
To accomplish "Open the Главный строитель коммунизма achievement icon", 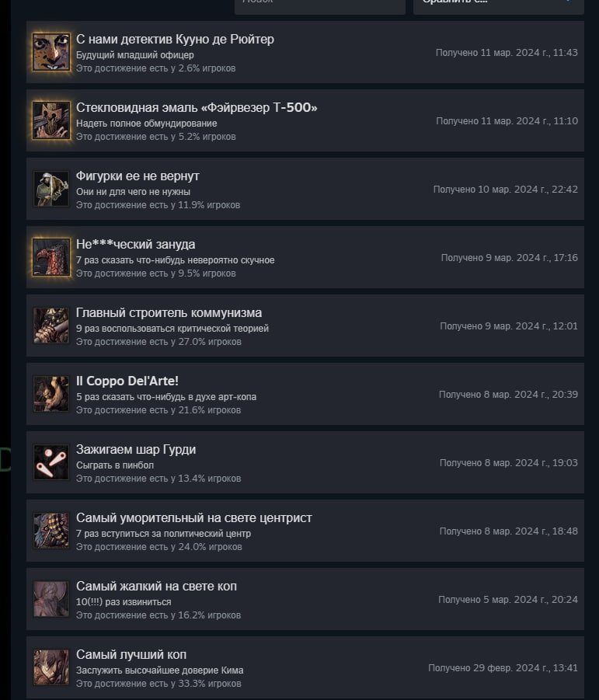I will tap(51, 326).
